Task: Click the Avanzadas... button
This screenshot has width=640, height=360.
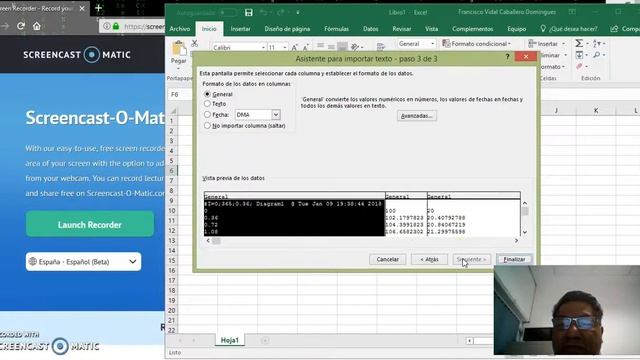Action: pos(417,116)
